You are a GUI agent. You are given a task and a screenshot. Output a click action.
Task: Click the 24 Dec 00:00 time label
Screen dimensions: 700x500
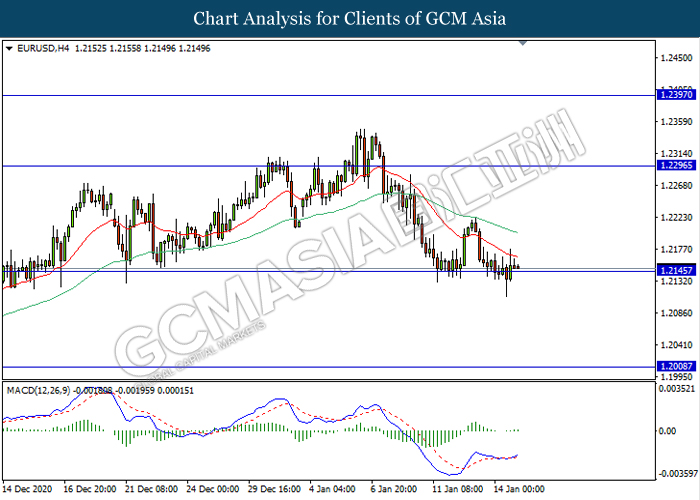coord(213,489)
